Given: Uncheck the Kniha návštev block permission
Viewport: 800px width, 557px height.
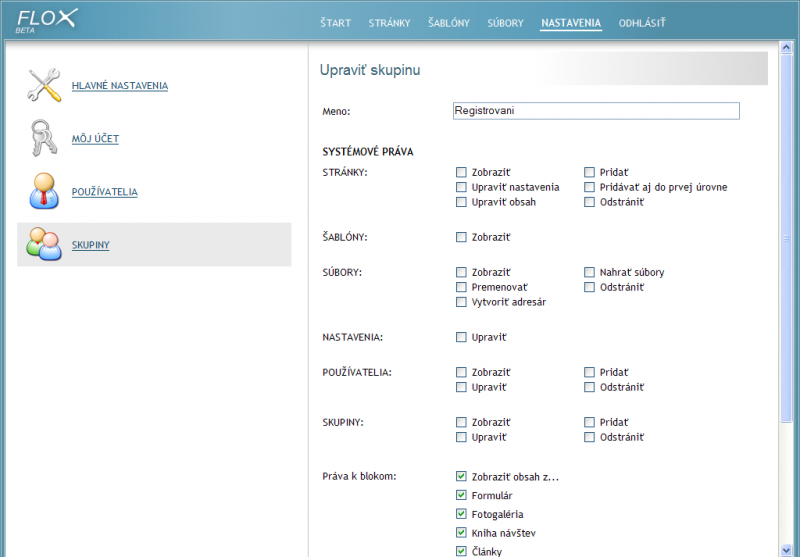Looking at the screenshot, I should pyautogui.click(x=461, y=533).
